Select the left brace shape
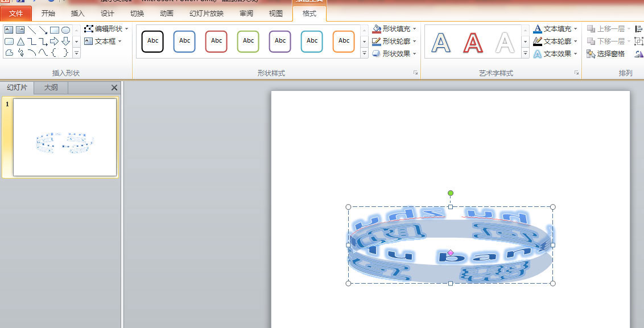The image size is (644, 328). pos(55,53)
